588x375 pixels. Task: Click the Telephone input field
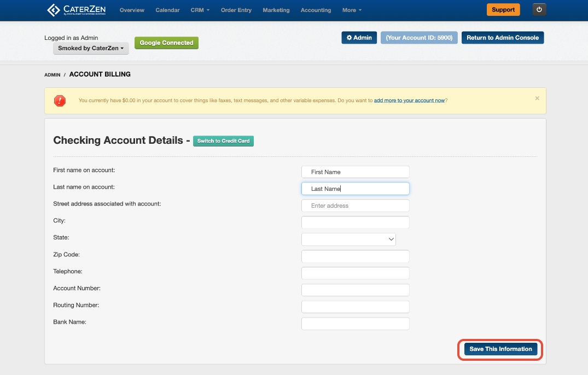click(355, 273)
